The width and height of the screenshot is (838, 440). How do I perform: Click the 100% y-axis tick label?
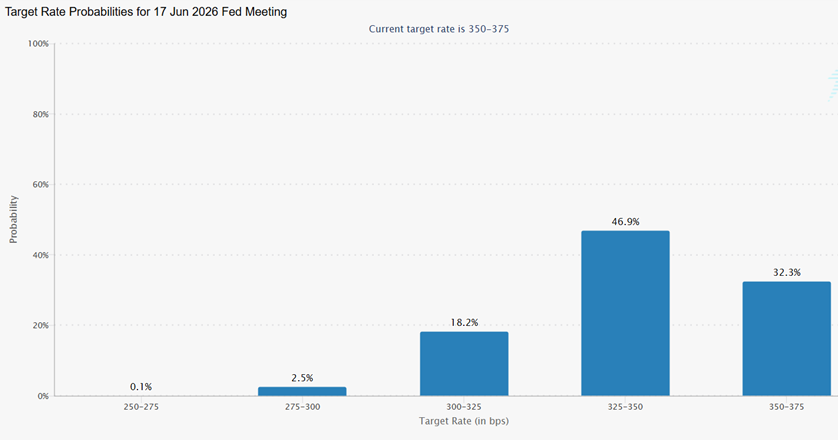(x=38, y=44)
